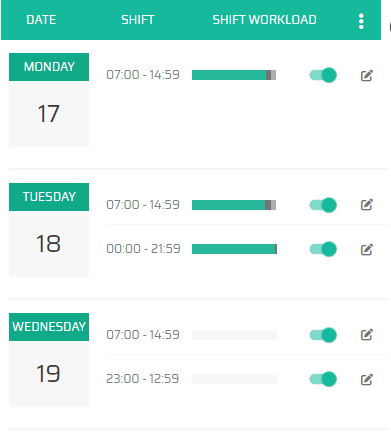This screenshot has height=432, width=391.
Task: Click the SHIFT column header
Action: (138, 20)
